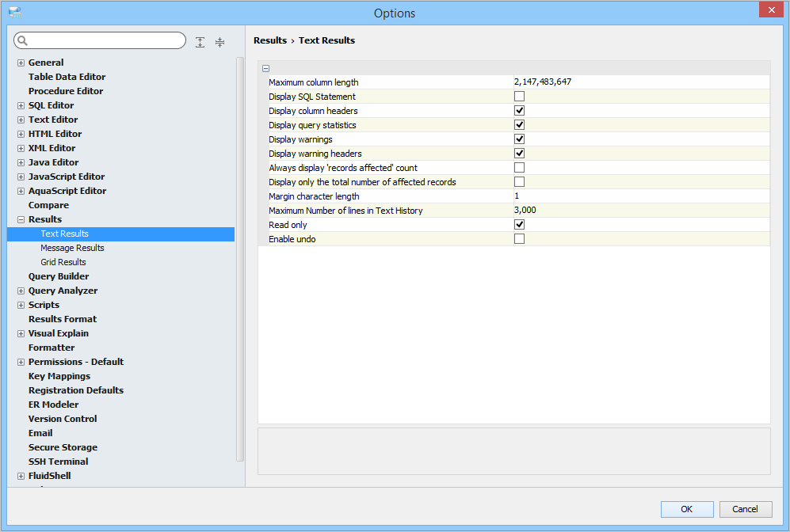The height and width of the screenshot is (532, 790).
Task: Uncheck Display column headers
Action: pos(520,111)
